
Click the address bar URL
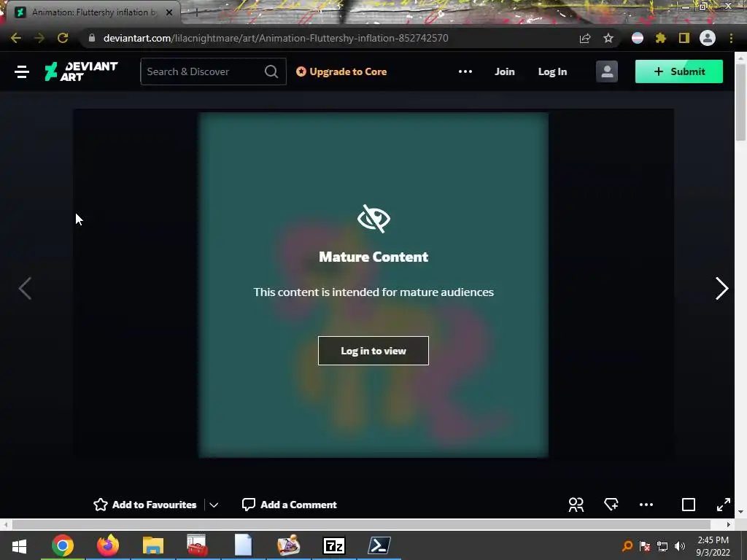(x=275, y=38)
